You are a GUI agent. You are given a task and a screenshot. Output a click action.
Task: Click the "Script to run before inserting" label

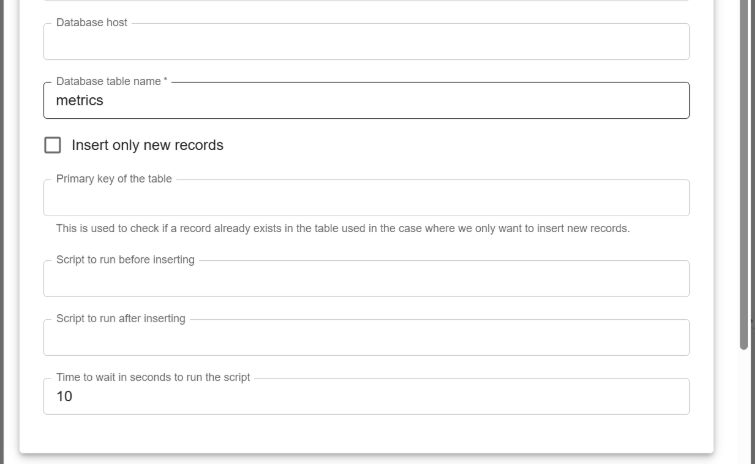point(125,260)
